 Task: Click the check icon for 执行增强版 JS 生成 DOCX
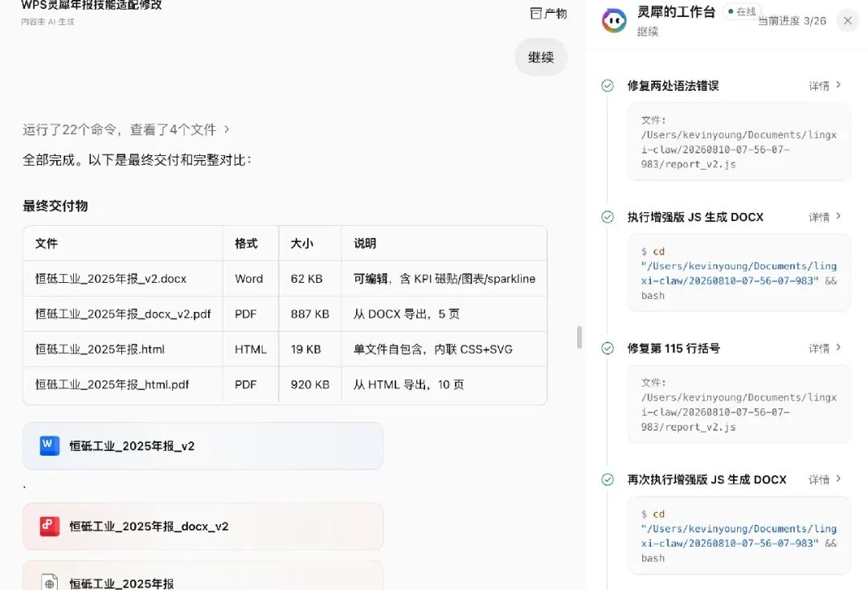[x=608, y=217]
